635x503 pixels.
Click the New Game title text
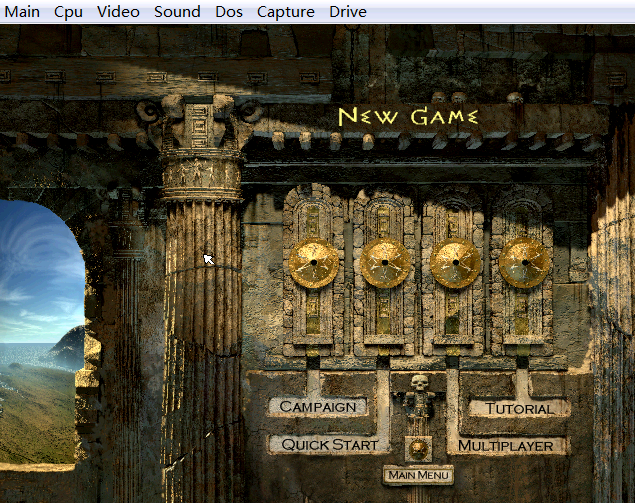pos(408,116)
